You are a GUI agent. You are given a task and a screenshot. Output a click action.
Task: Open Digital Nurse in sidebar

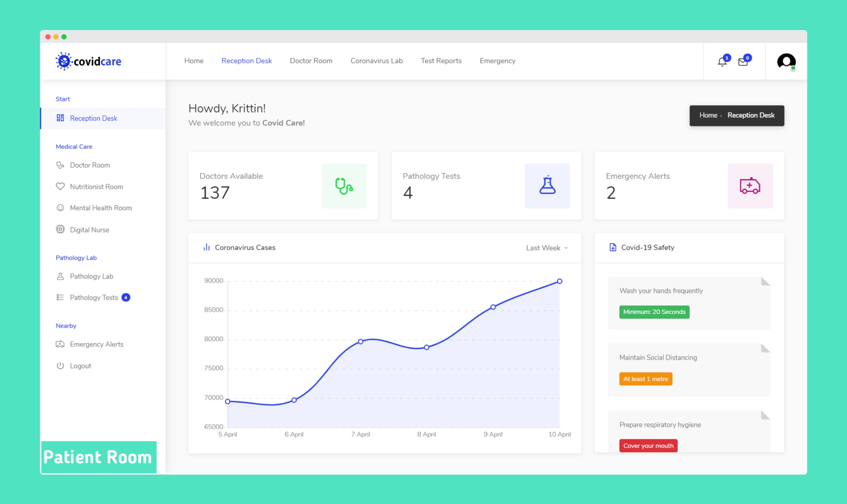click(89, 230)
